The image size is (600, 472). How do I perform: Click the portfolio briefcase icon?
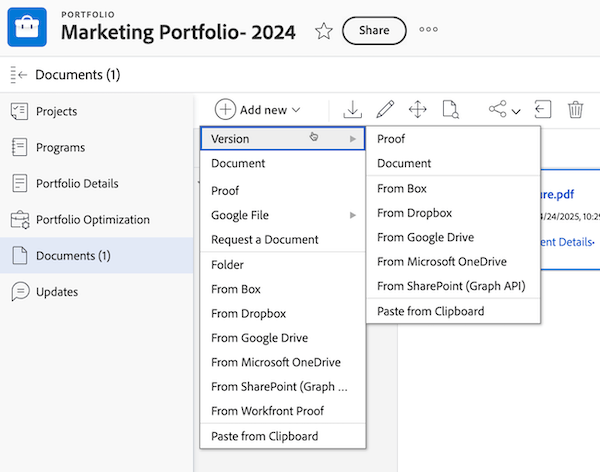point(27,28)
